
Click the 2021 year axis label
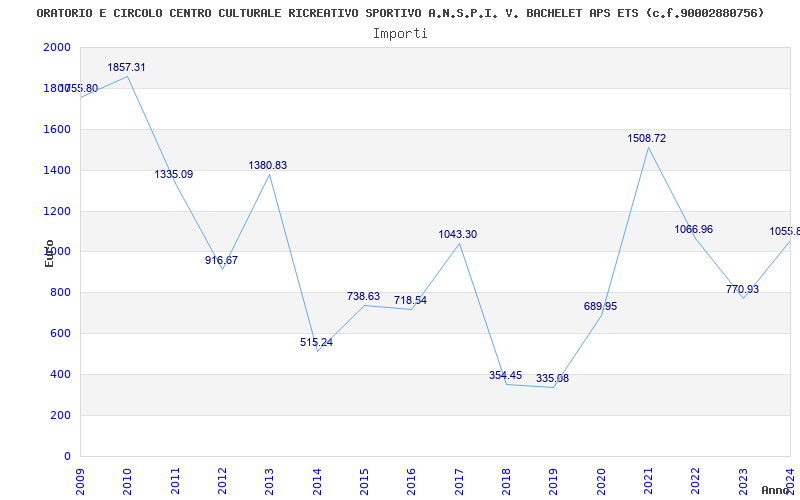click(648, 482)
